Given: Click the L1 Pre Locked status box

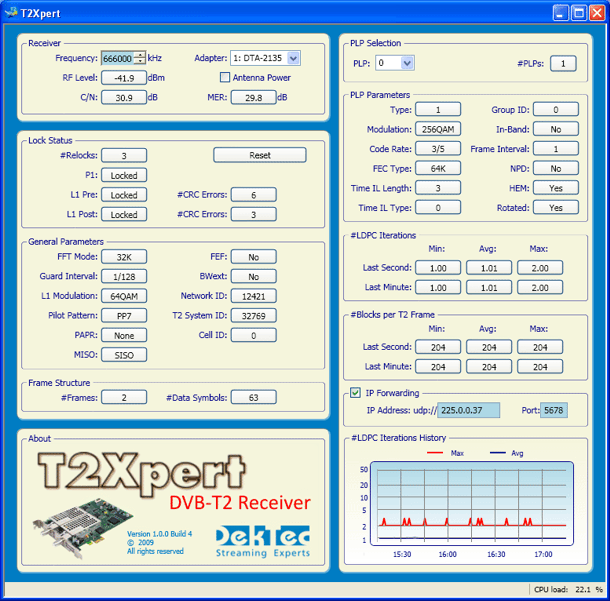Looking at the screenshot, I should coord(124,195).
